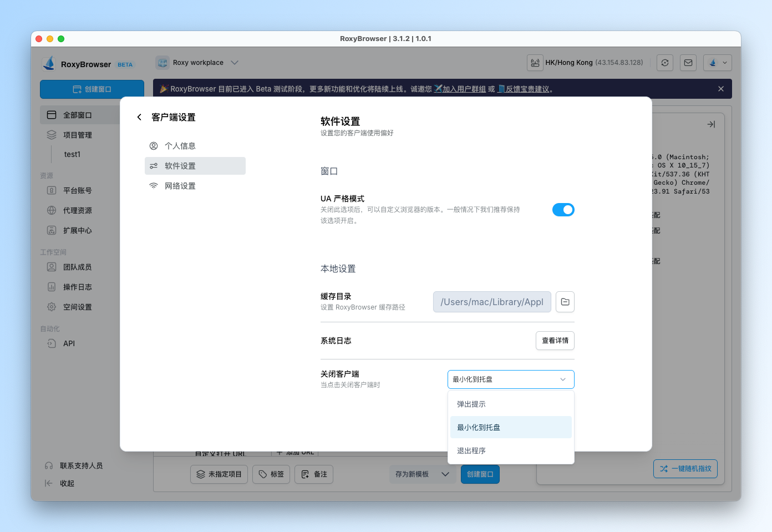Click 未指定项目 button
The height and width of the screenshot is (532, 772).
(219, 474)
